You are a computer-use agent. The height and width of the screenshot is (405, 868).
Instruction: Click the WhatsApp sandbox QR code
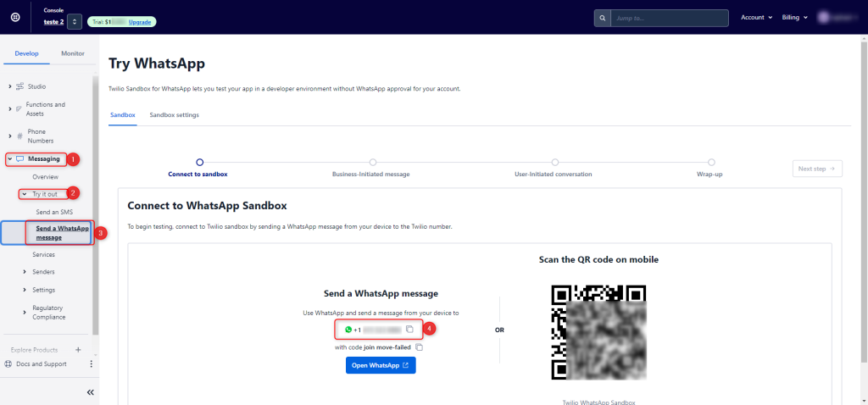click(x=598, y=332)
